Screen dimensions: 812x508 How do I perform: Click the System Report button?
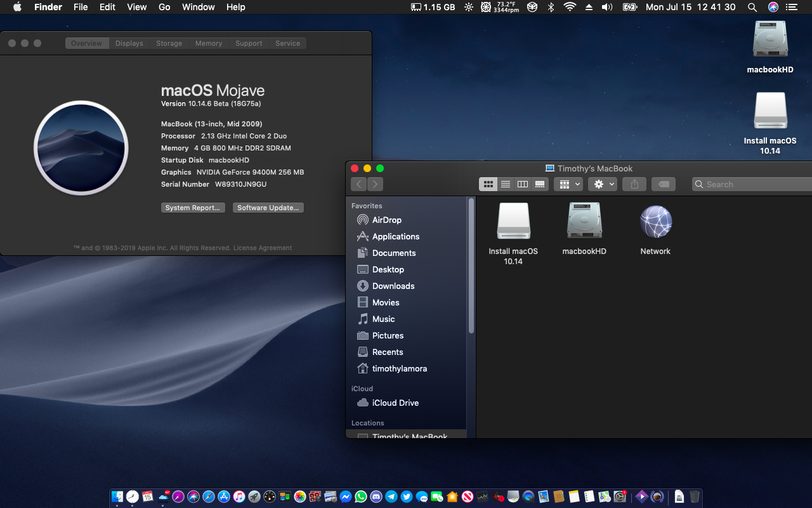click(x=193, y=208)
